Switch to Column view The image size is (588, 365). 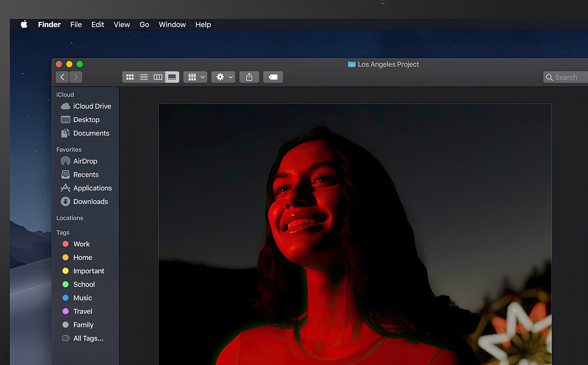click(158, 77)
